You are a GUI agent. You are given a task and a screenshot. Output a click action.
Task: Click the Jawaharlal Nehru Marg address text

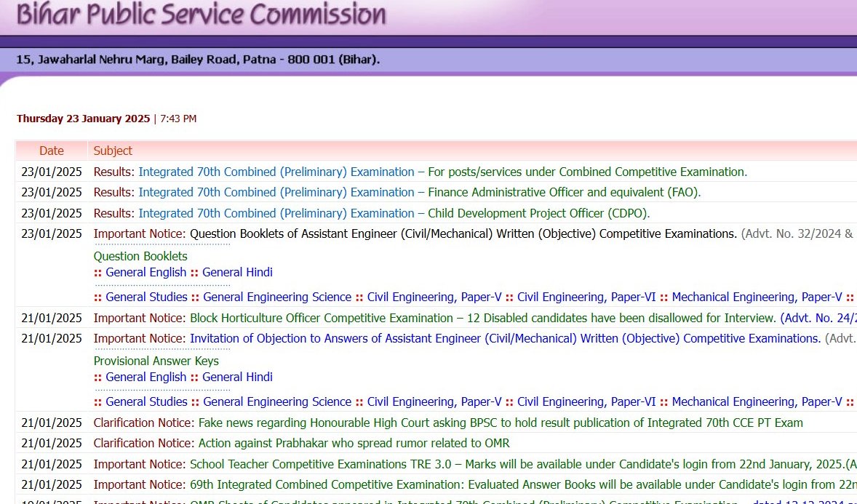click(198, 60)
